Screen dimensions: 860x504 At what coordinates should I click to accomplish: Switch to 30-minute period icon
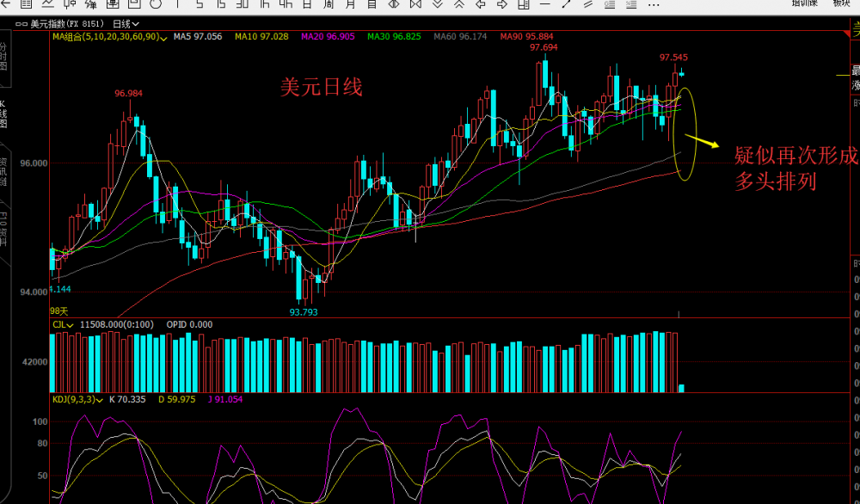(242, 3)
